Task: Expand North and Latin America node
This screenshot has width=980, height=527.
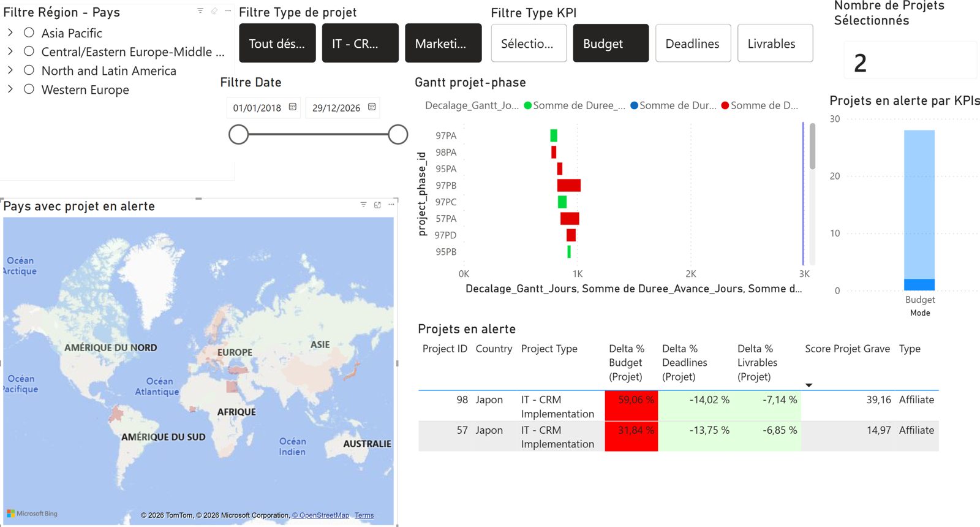Action: click(10, 70)
